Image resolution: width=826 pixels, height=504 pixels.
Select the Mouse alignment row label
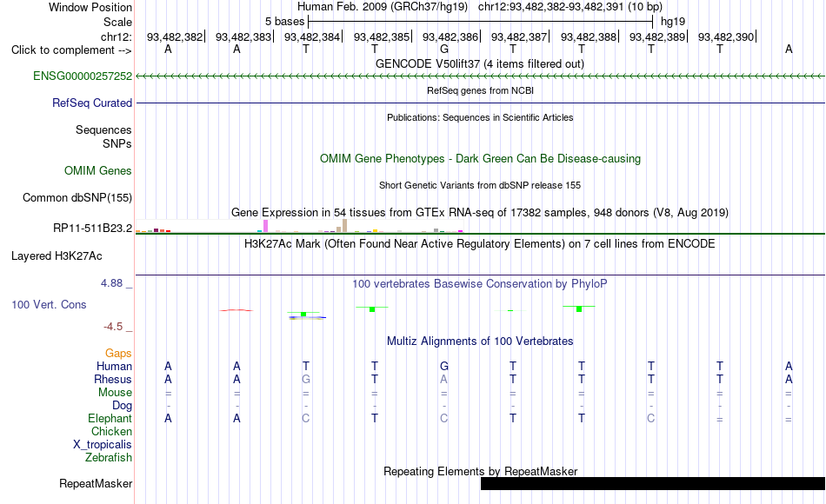(x=115, y=393)
